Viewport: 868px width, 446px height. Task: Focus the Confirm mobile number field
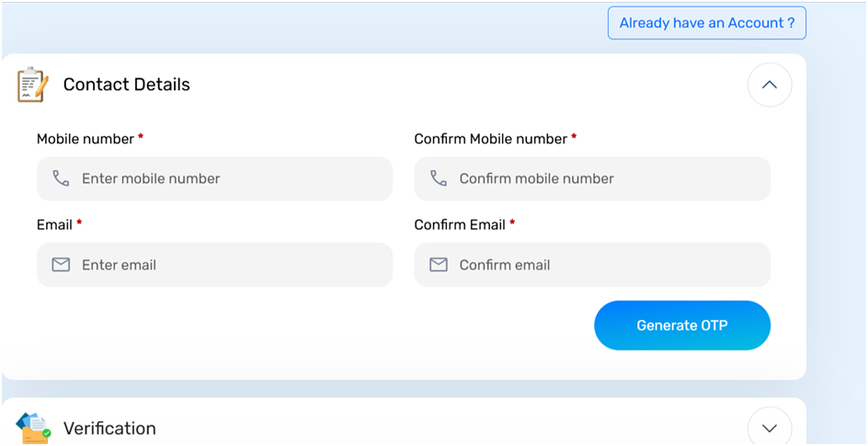[x=607, y=178]
